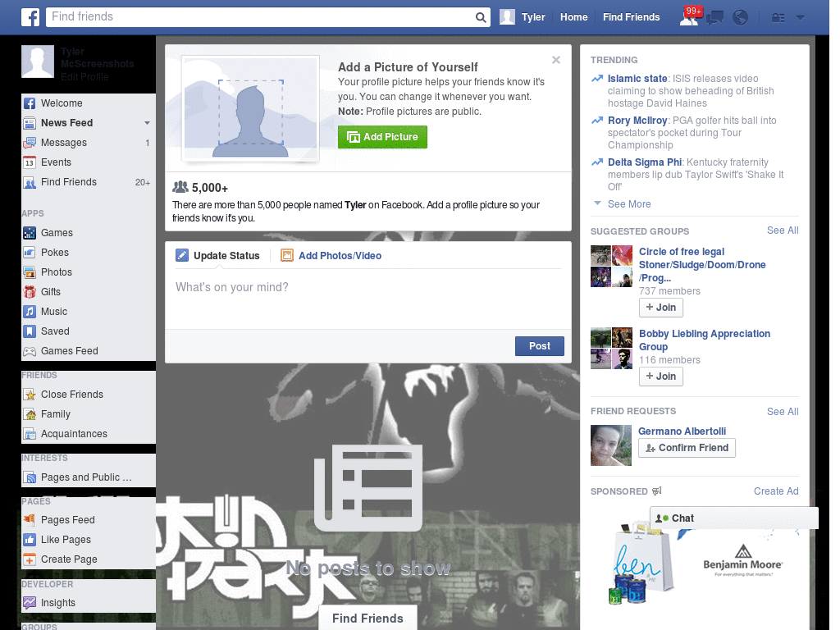Screen dimensions: 840x630
Task: Click the Insights chart icon
Action: click(x=30, y=603)
